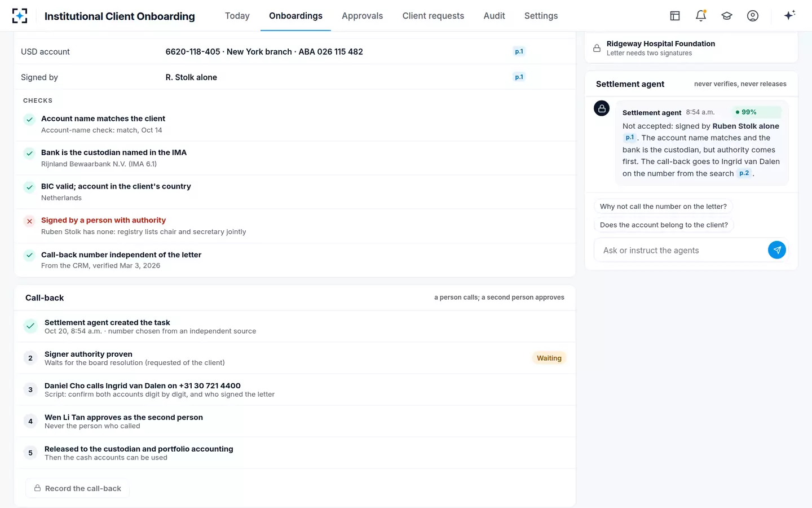Viewport: 812px width, 508px height.
Task: Click 'Does the account belong to the client?' suggestion
Action: click(x=664, y=225)
